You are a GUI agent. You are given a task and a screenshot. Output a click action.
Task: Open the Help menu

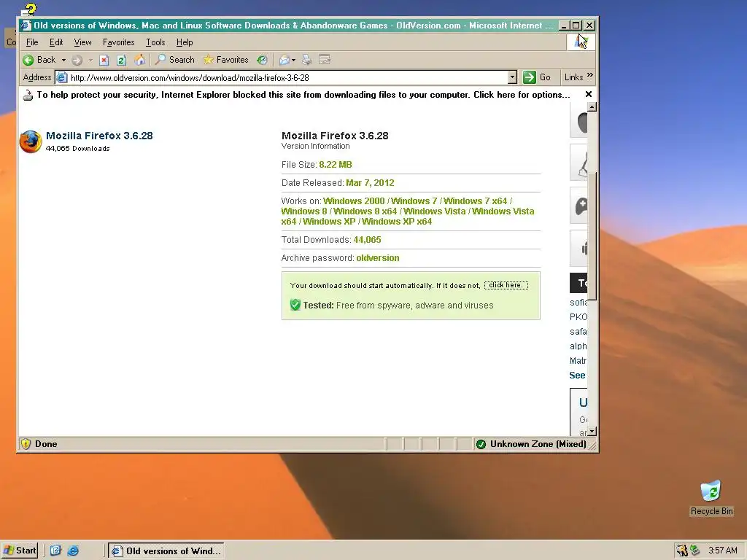point(185,42)
